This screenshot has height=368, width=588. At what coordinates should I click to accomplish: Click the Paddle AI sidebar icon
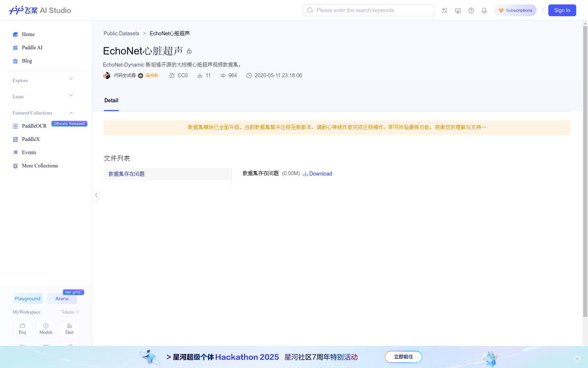coord(15,48)
